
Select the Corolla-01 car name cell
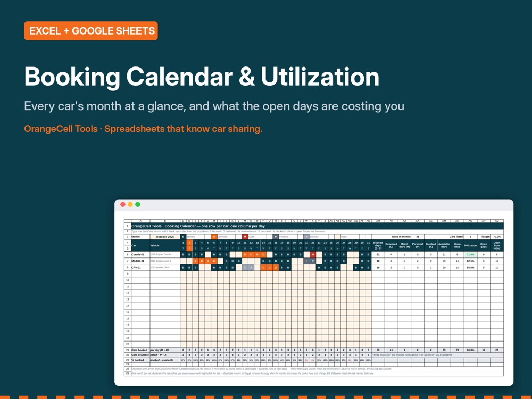click(140, 254)
